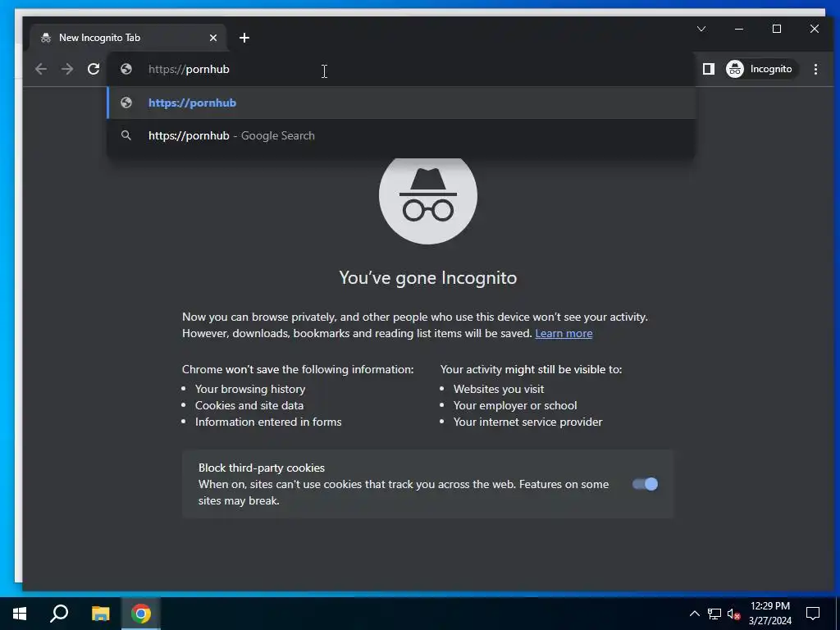This screenshot has width=840, height=630.
Task: Open File Explorer from taskbar
Action: (x=100, y=614)
